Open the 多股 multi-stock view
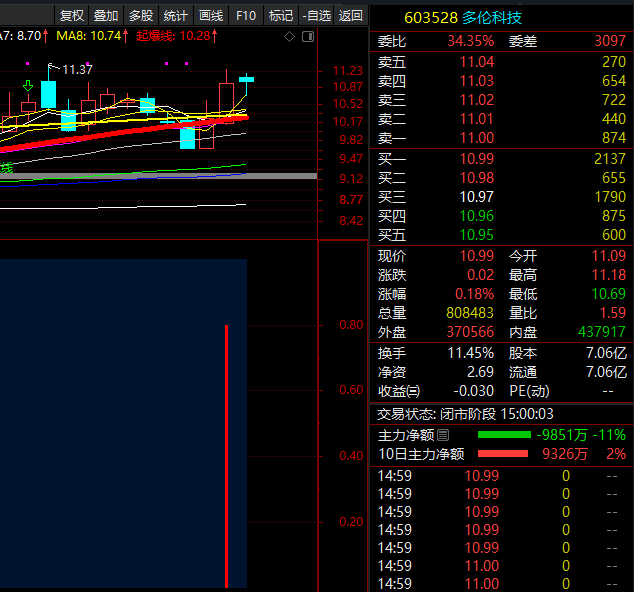 click(141, 15)
